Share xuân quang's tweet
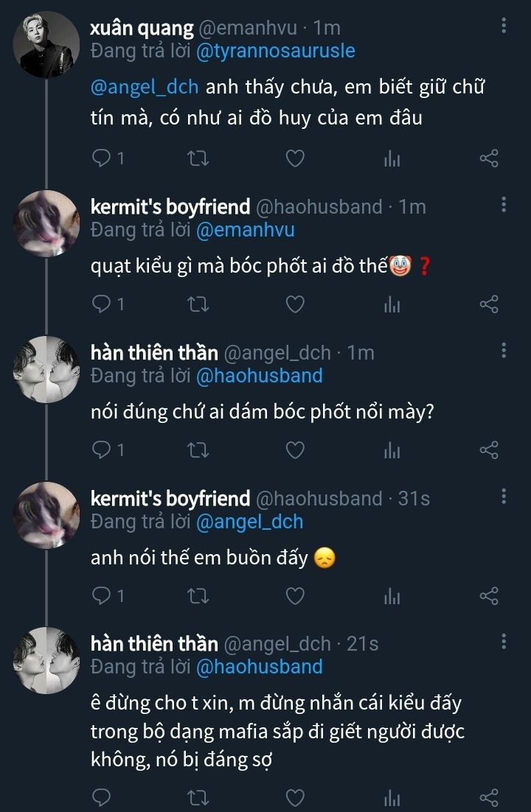The height and width of the screenshot is (812, 531). [x=489, y=158]
